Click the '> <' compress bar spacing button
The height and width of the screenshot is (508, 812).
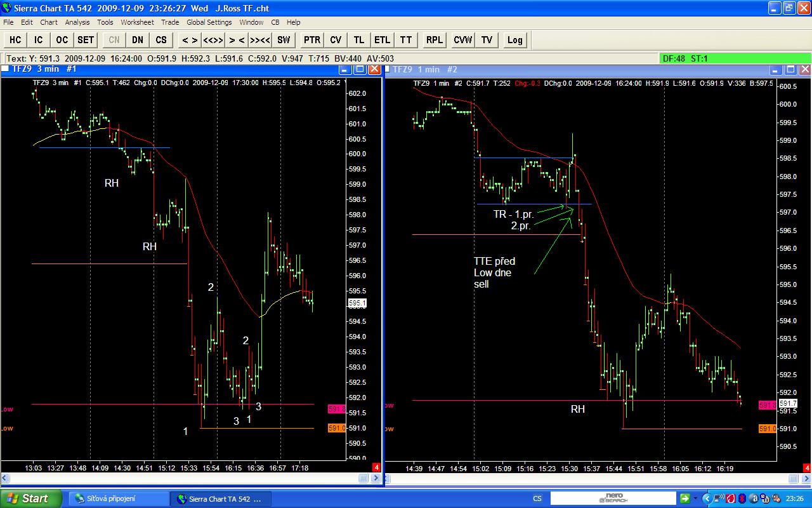(237, 40)
